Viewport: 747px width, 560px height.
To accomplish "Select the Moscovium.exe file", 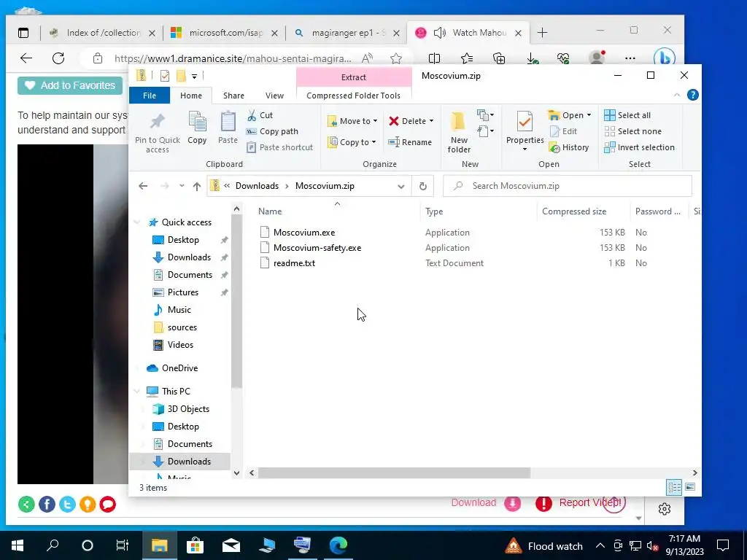I will pyautogui.click(x=304, y=233).
